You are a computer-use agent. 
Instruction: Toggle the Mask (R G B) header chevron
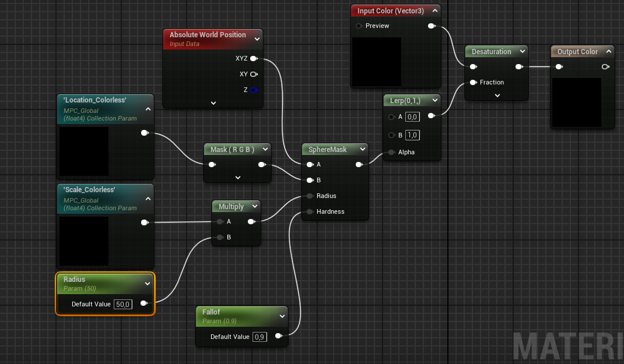265,149
